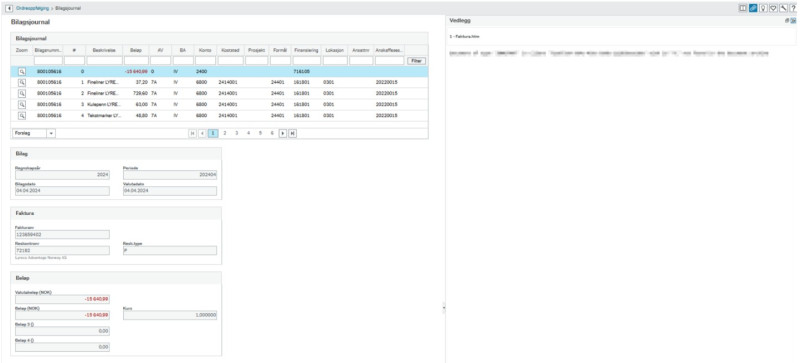Sort by the Lokasjon column header
Image resolution: width=800 pixels, height=363 pixels.
click(335, 50)
